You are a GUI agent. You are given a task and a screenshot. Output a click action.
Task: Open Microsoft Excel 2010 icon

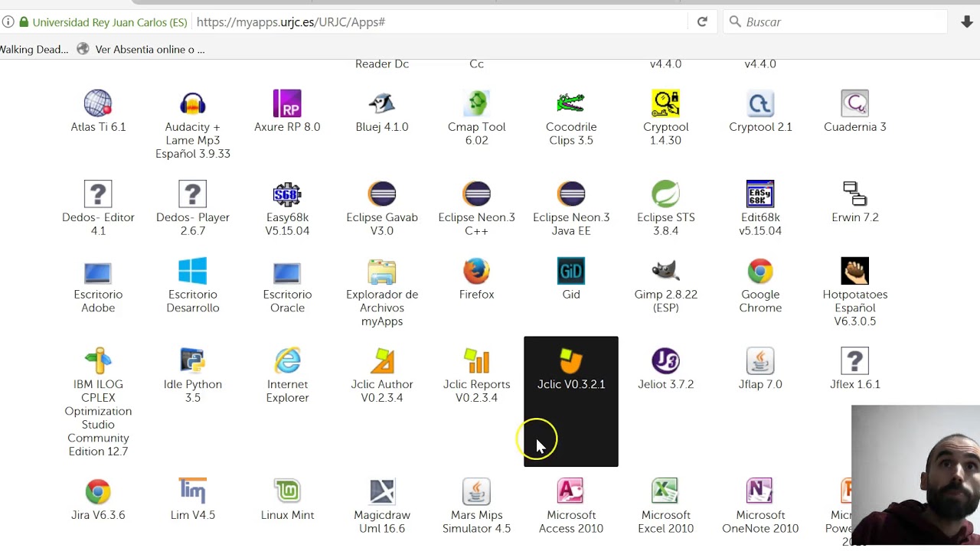click(x=666, y=491)
